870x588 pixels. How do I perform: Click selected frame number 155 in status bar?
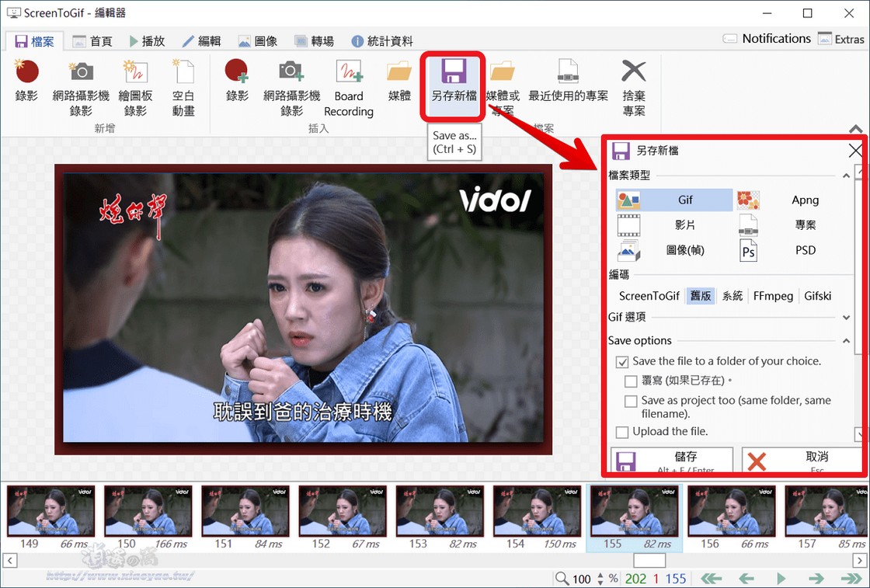tap(675, 579)
